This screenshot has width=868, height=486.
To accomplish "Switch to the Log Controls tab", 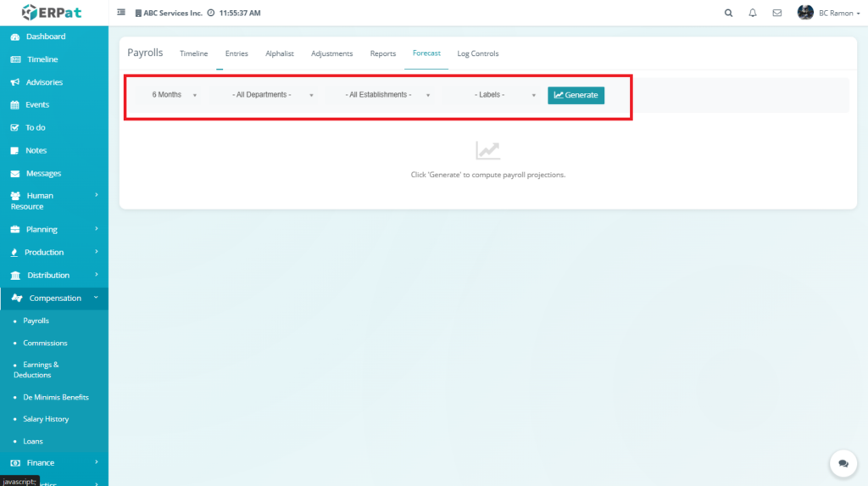I will (x=478, y=53).
